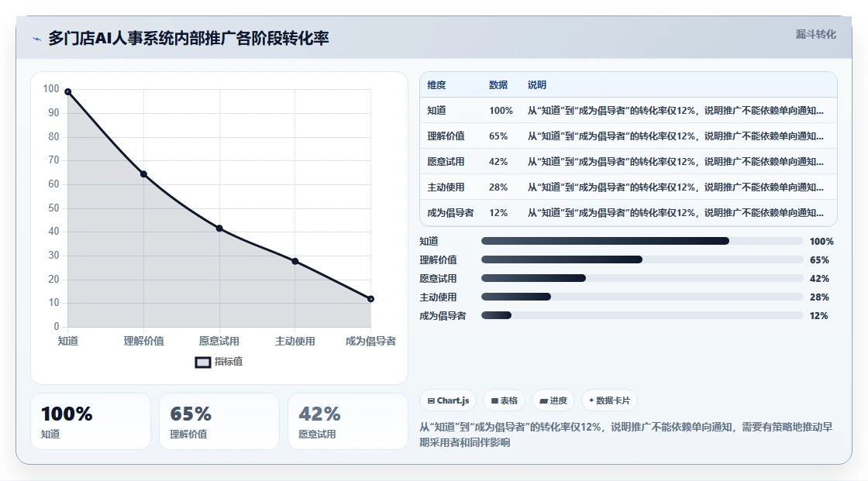
Task: Click the 知道 x-axis label
Action: (x=68, y=341)
